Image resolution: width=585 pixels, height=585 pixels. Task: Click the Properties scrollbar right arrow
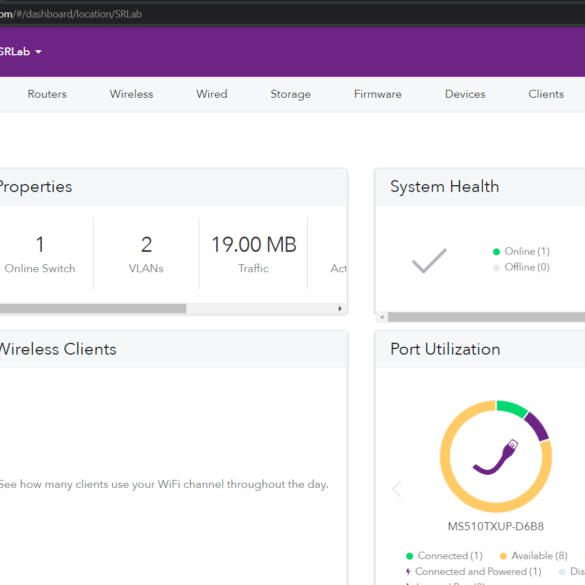[340, 309]
